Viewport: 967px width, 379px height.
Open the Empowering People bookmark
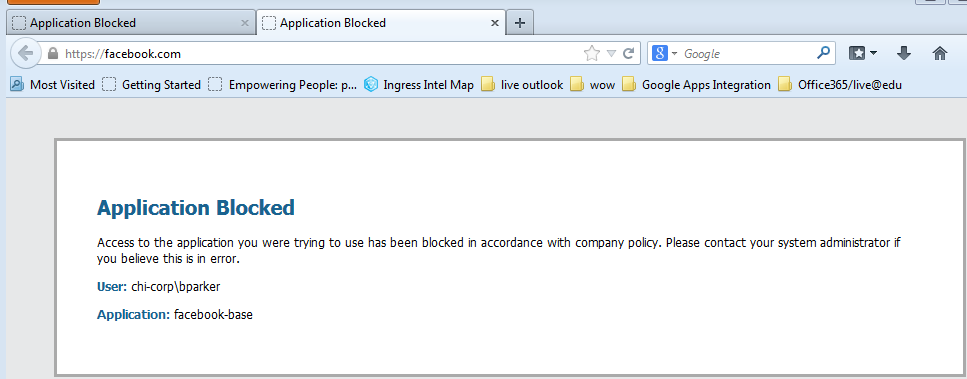pos(282,85)
